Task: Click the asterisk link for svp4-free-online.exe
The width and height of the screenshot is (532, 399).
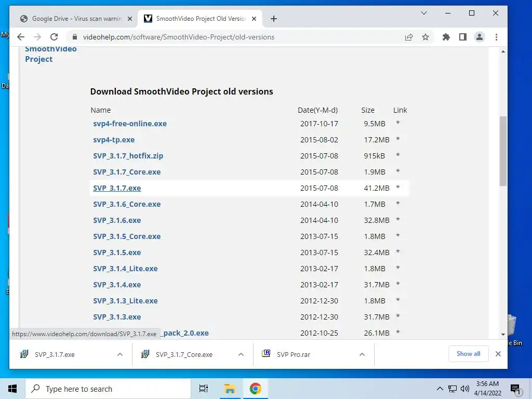Action: click(x=398, y=123)
